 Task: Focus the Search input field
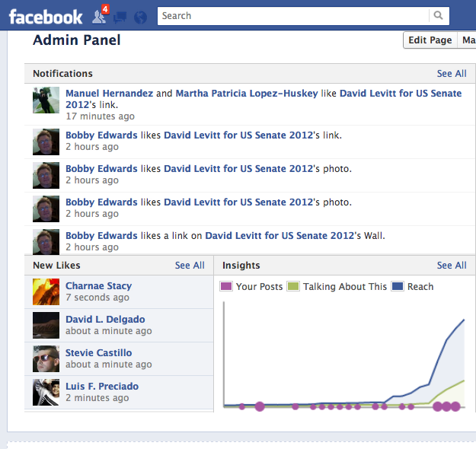303,16
